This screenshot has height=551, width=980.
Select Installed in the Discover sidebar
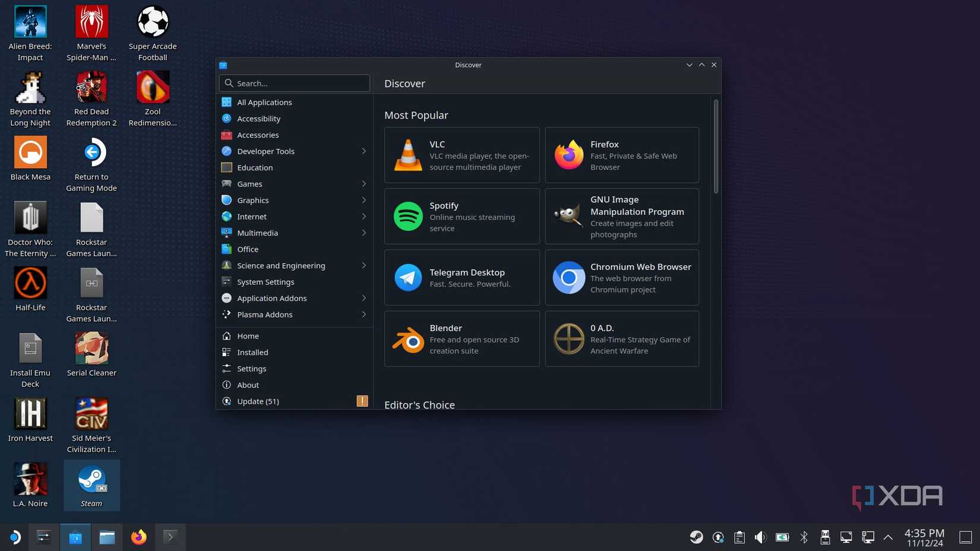pyautogui.click(x=252, y=352)
